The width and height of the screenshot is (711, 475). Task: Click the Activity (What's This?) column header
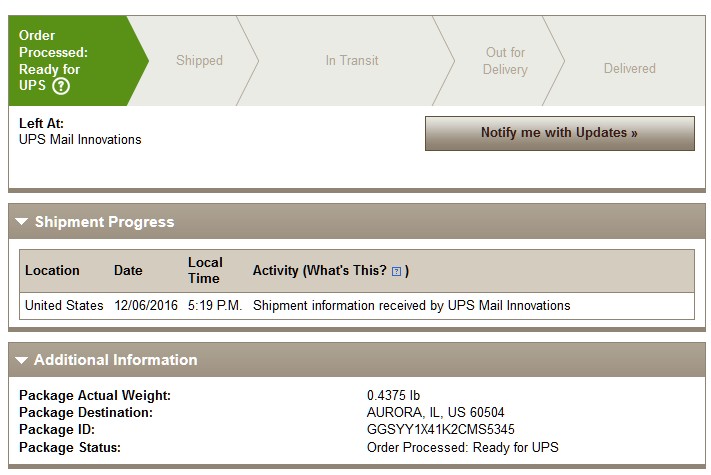click(331, 271)
